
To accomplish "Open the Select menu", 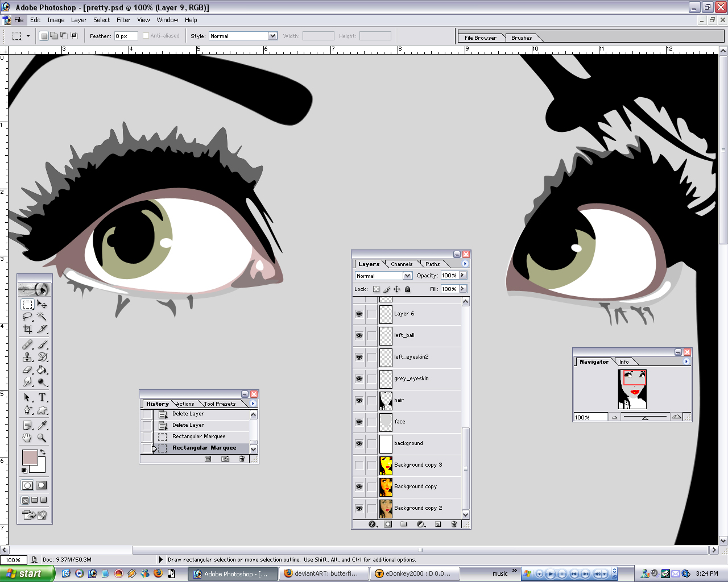I will pos(102,20).
